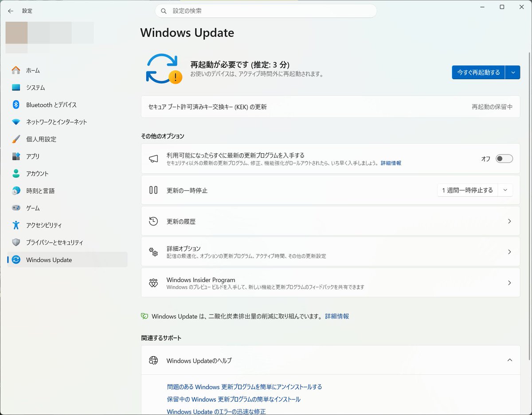Viewport: 532px width, 415px height.
Task: Click the Accounts person icon
Action: [16, 174]
